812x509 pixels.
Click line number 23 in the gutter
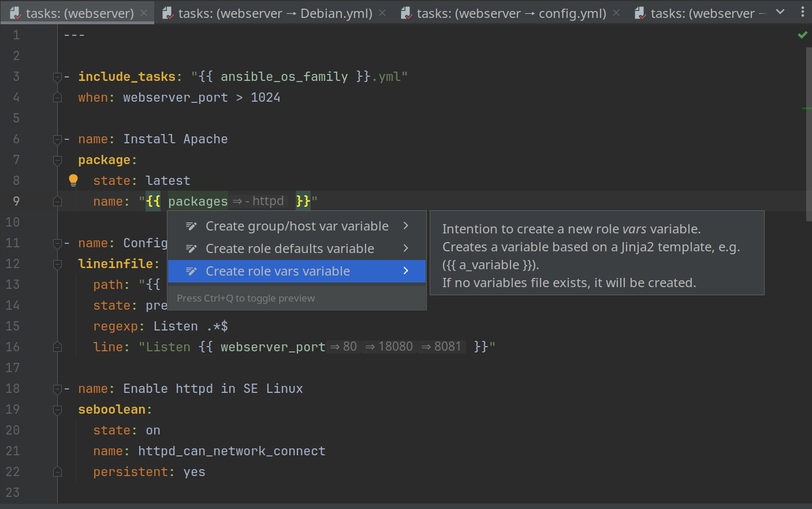click(x=13, y=492)
